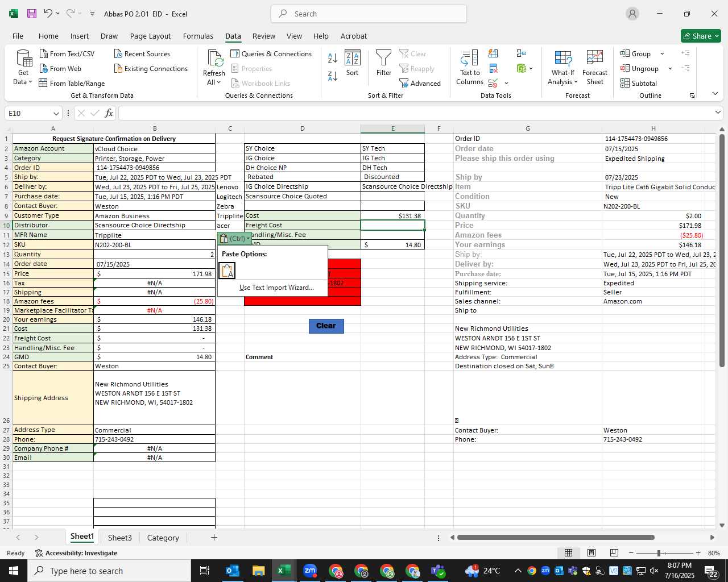
Task: Click the horizontal scrollbar thumb
Action: (x=556, y=537)
